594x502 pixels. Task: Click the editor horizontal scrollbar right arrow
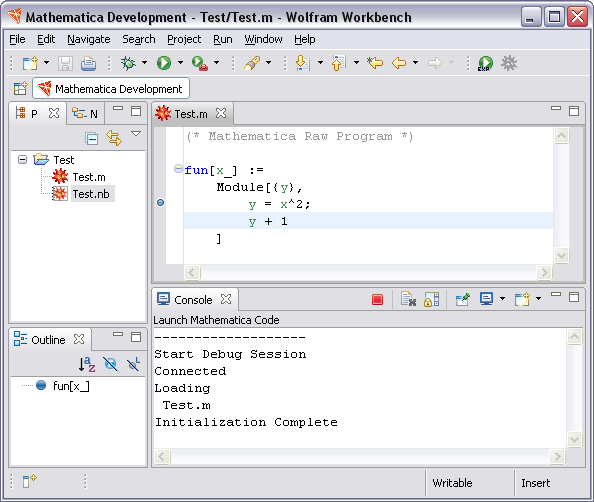[x=544, y=272]
